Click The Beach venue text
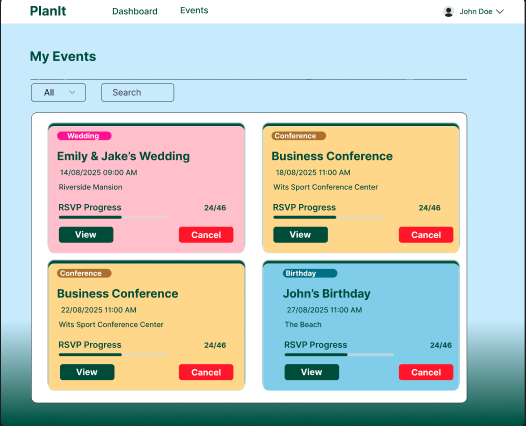526x426 pixels. (303, 324)
